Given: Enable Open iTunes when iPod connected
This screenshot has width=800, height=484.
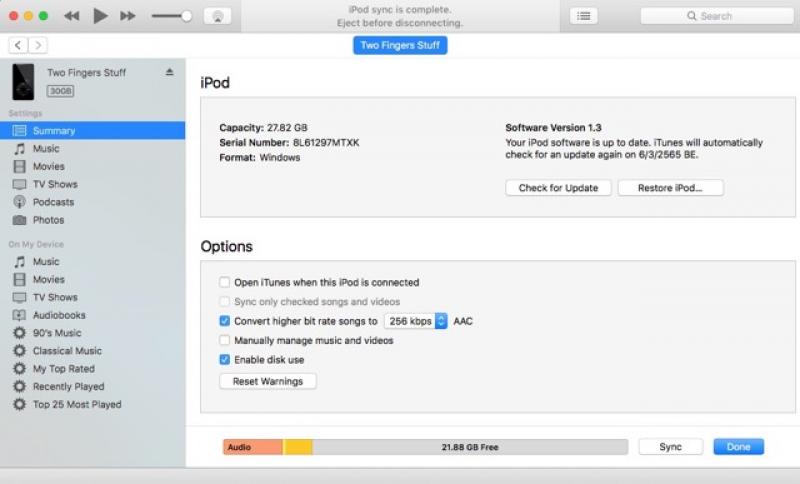Looking at the screenshot, I should 224,282.
